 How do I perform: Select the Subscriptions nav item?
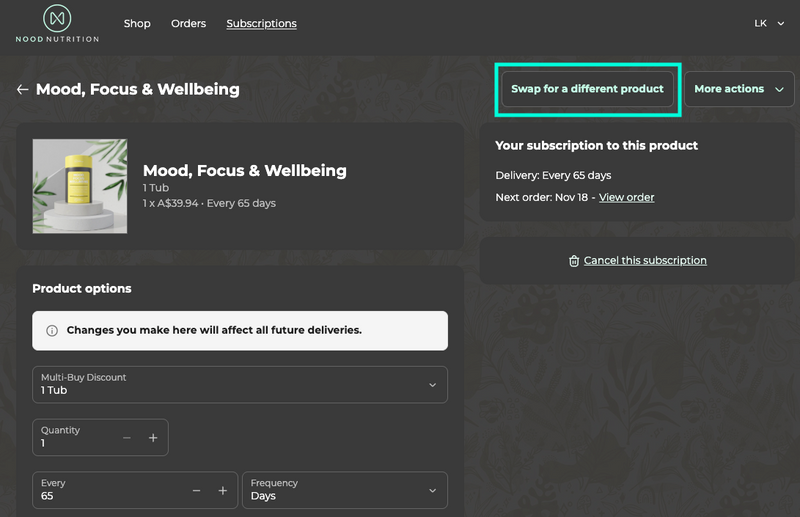[261, 23]
